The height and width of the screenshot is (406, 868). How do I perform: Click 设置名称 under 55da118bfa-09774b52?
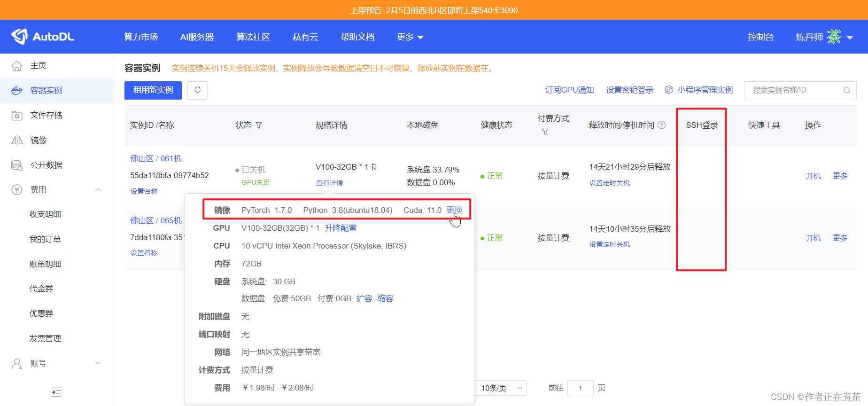(x=144, y=191)
